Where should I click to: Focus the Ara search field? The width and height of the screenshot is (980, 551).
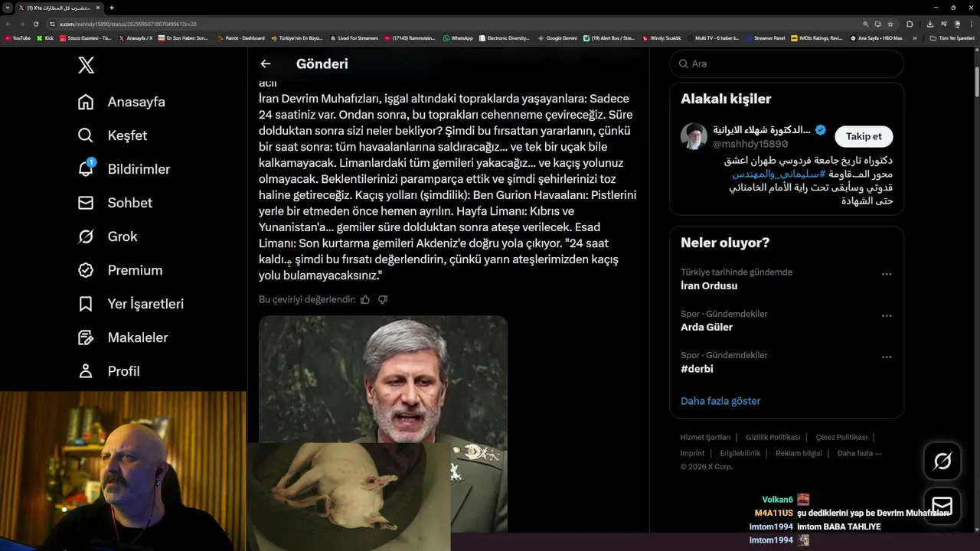click(786, 64)
